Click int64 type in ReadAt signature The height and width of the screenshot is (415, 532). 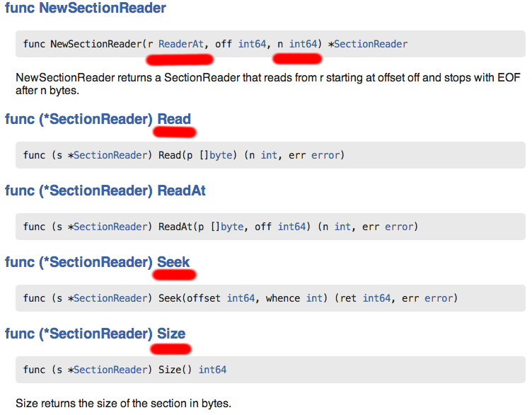[x=291, y=227]
